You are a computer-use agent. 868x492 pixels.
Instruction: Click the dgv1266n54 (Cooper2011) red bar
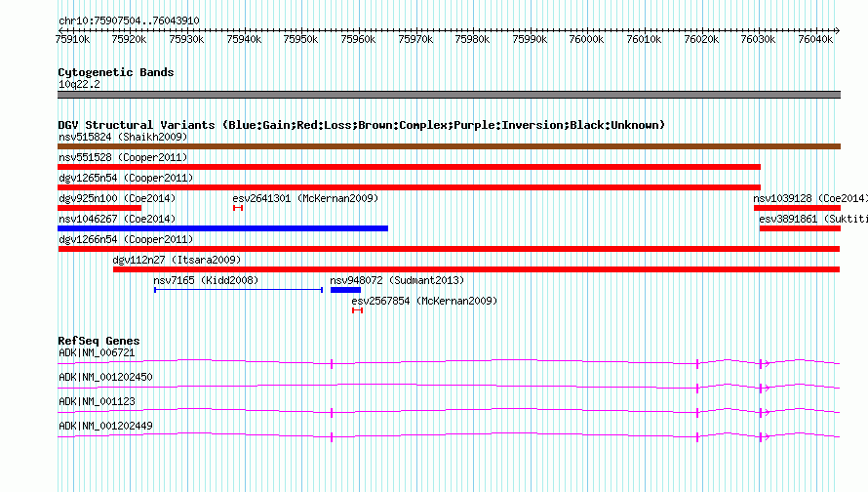(x=449, y=249)
